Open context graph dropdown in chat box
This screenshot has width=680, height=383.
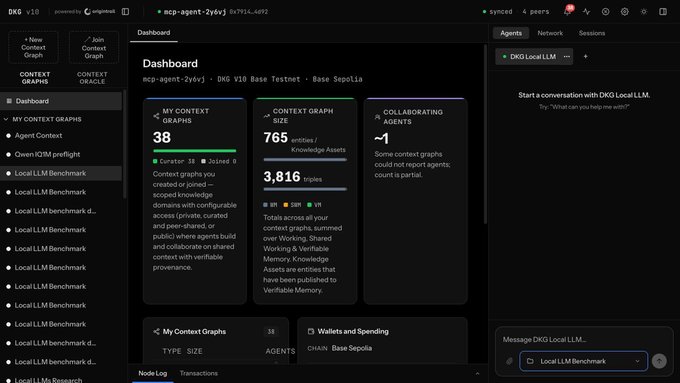click(x=584, y=361)
